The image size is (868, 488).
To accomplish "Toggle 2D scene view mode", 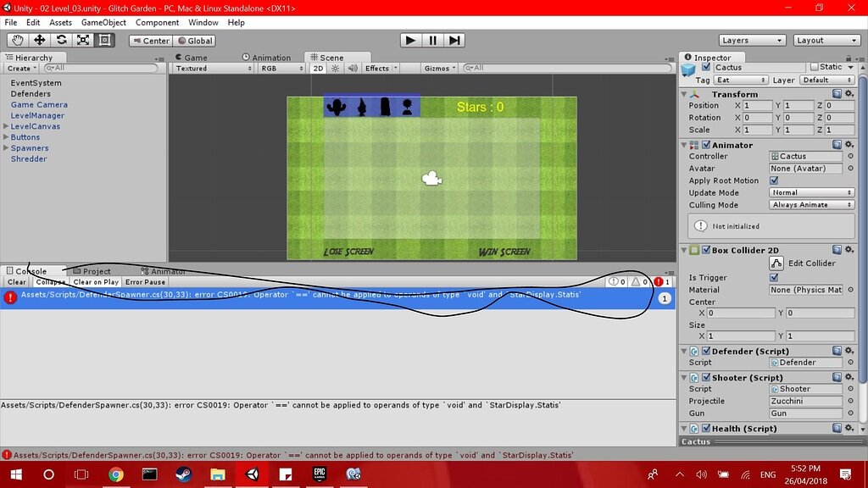I will (x=318, y=68).
